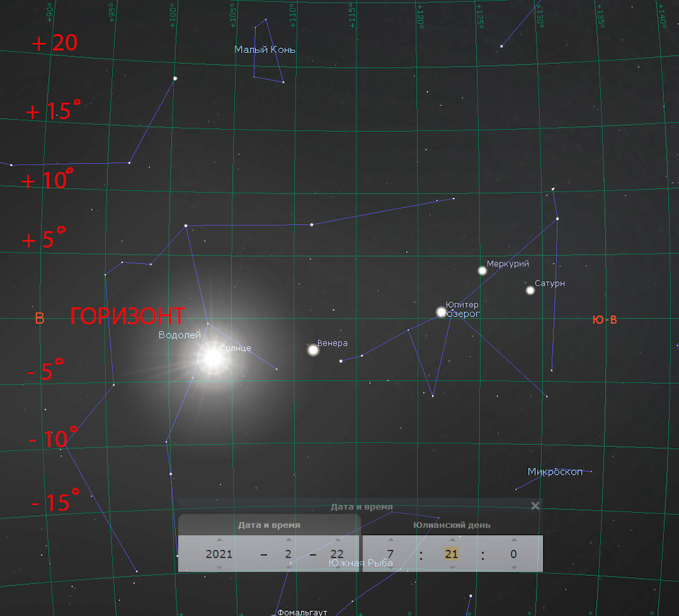Increase the month value with up arrow

coord(289,540)
